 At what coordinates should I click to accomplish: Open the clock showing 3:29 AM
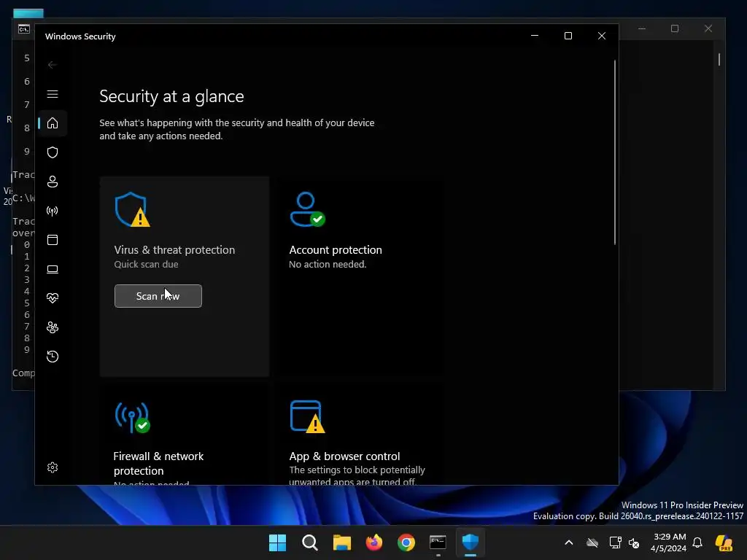(668, 542)
